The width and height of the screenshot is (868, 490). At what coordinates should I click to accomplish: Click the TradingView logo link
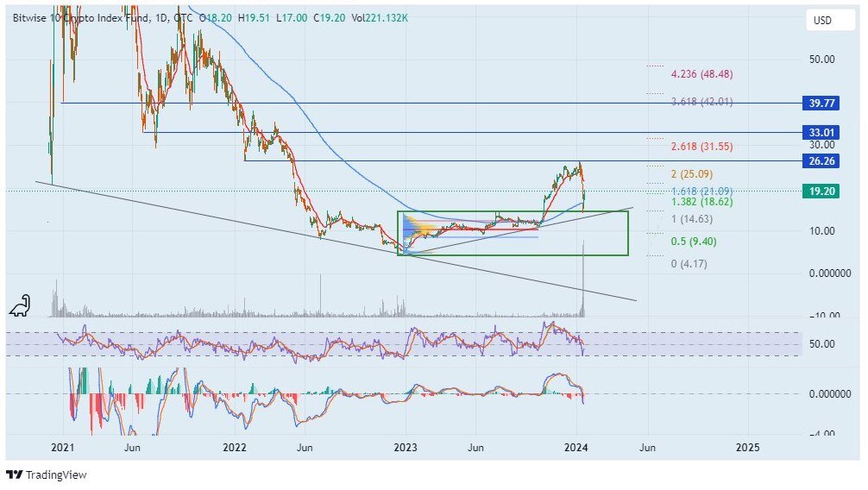pyautogui.click(x=47, y=475)
